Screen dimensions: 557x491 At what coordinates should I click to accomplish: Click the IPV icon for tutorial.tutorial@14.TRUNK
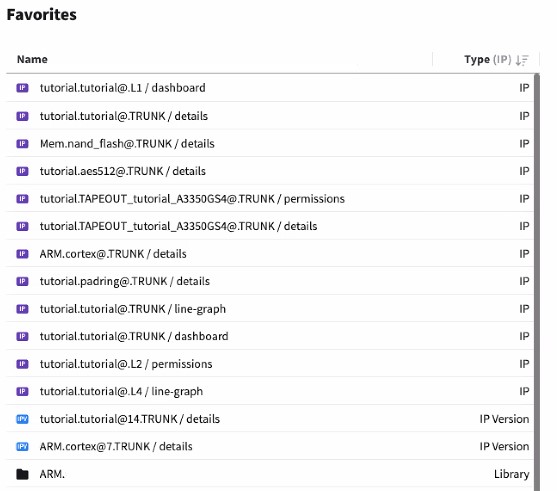click(x=22, y=419)
